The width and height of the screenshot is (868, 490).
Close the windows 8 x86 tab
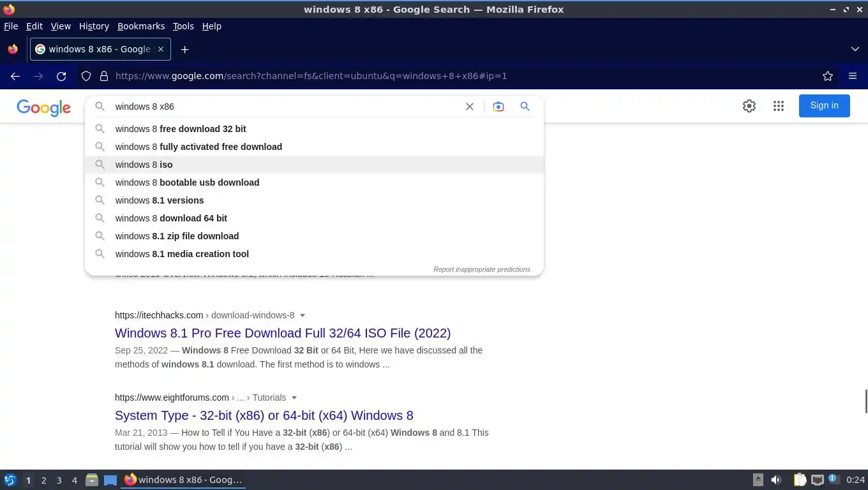click(x=161, y=49)
